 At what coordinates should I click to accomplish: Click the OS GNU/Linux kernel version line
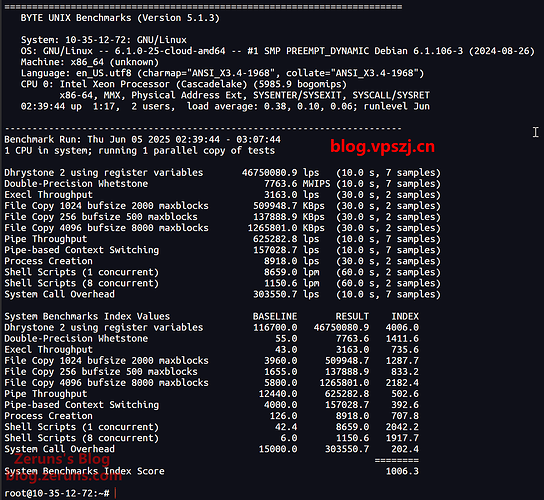coord(277,51)
